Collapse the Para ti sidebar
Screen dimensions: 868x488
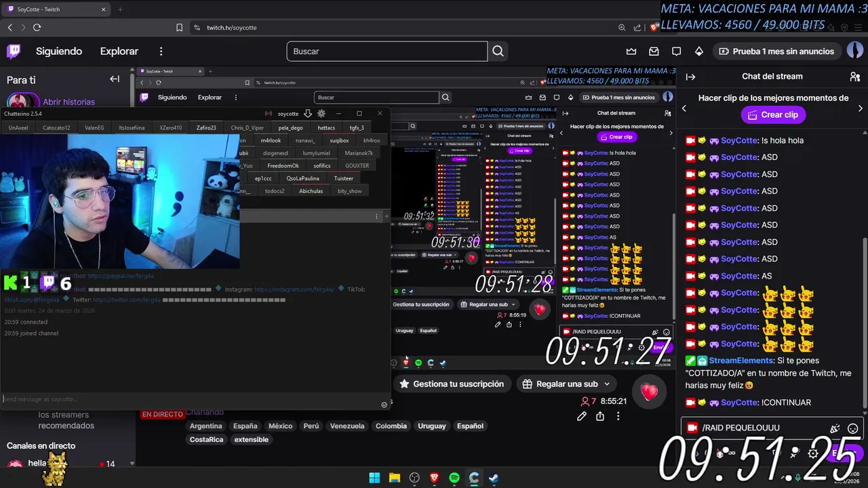(115, 79)
